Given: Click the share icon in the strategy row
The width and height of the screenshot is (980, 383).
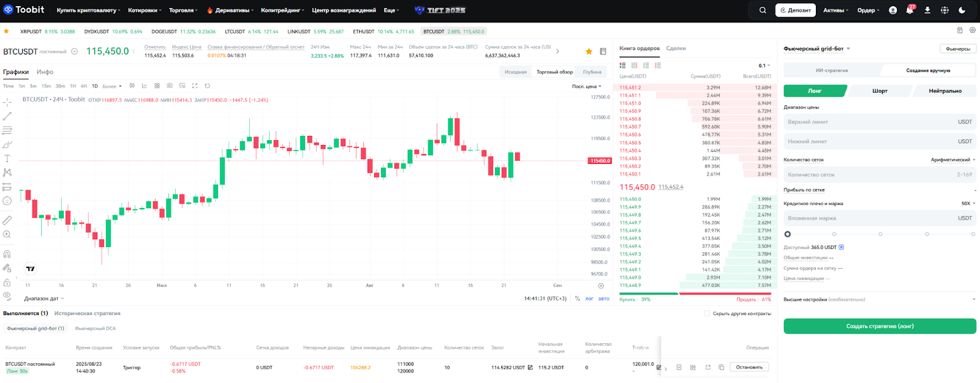Looking at the screenshot, I should coord(707,367).
